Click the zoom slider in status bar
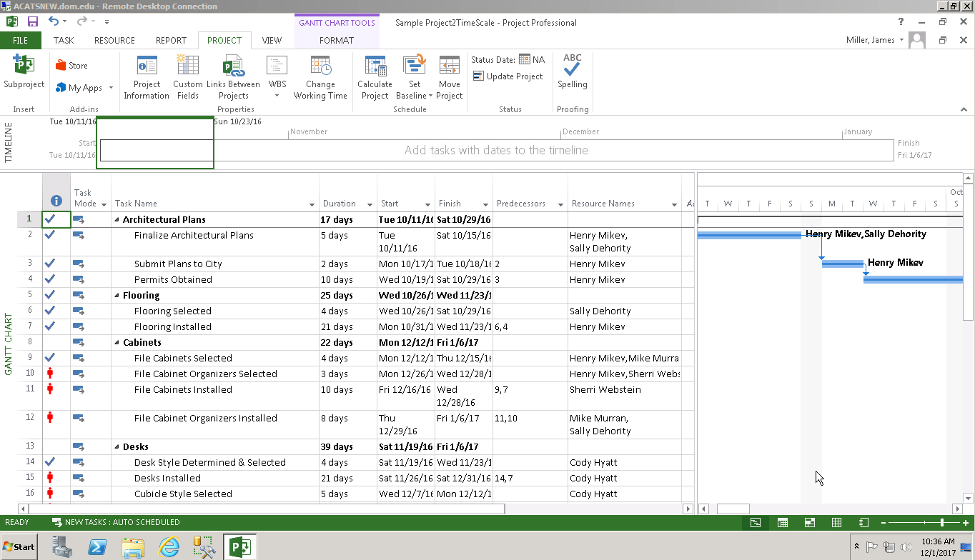This screenshot has height=560, width=975. tap(942, 523)
